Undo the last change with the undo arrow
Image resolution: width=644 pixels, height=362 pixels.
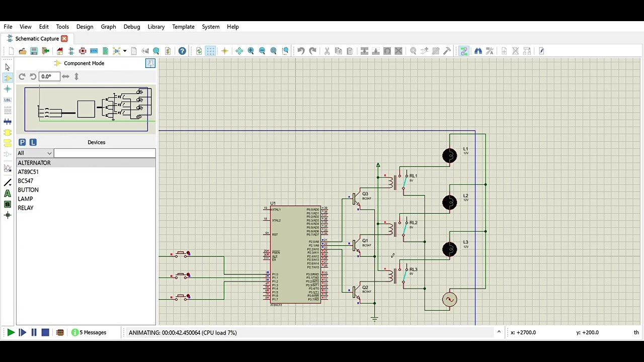pyautogui.click(x=301, y=51)
